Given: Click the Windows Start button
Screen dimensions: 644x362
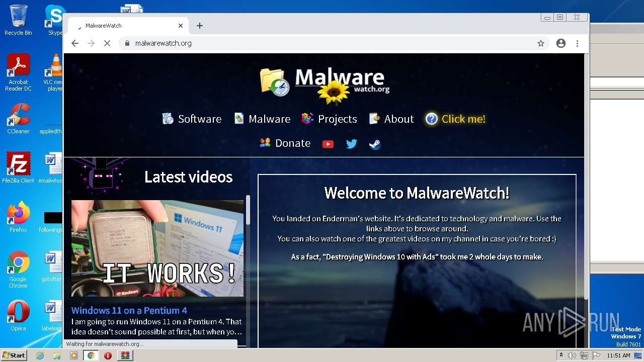Looking at the screenshot, I should 14,355.
